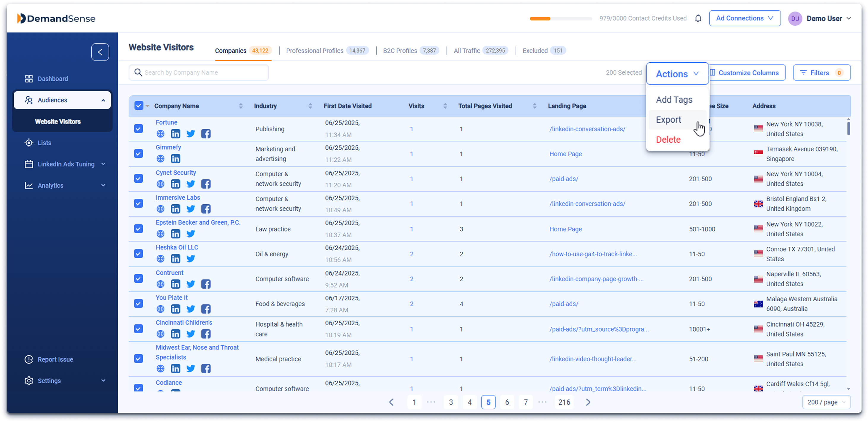Sort by Total Pages Visited column

point(534,106)
